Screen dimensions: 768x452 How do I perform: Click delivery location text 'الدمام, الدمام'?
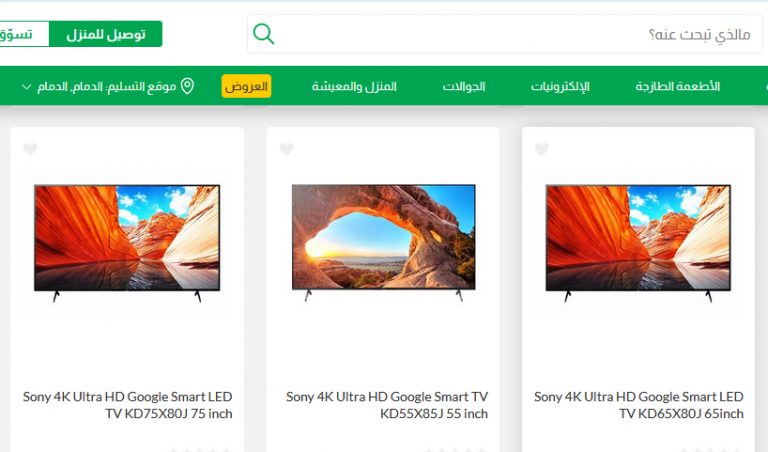[x=68, y=87]
